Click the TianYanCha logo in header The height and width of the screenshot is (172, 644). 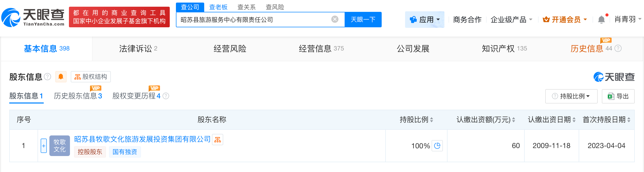(x=33, y=18)
